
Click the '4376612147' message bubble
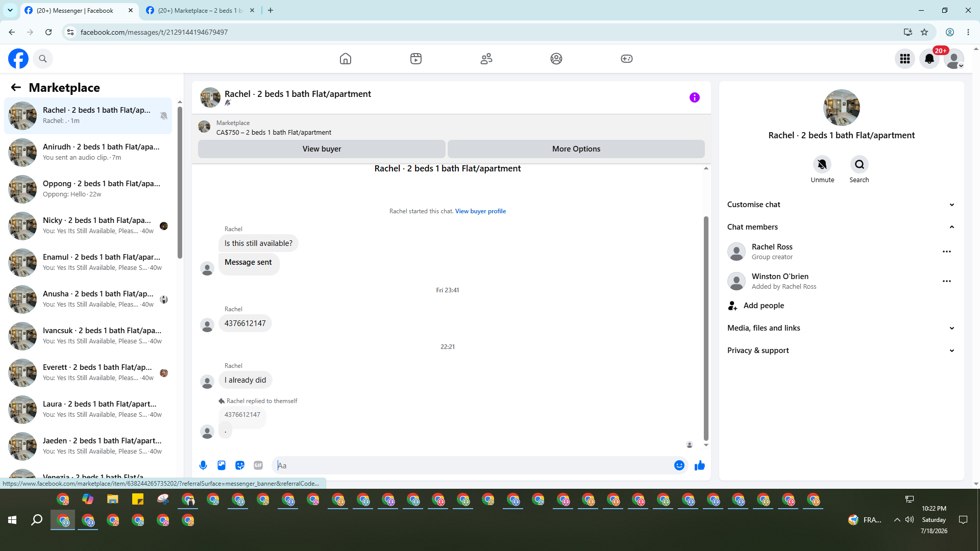pyautogui.click(x=245, y=323)
